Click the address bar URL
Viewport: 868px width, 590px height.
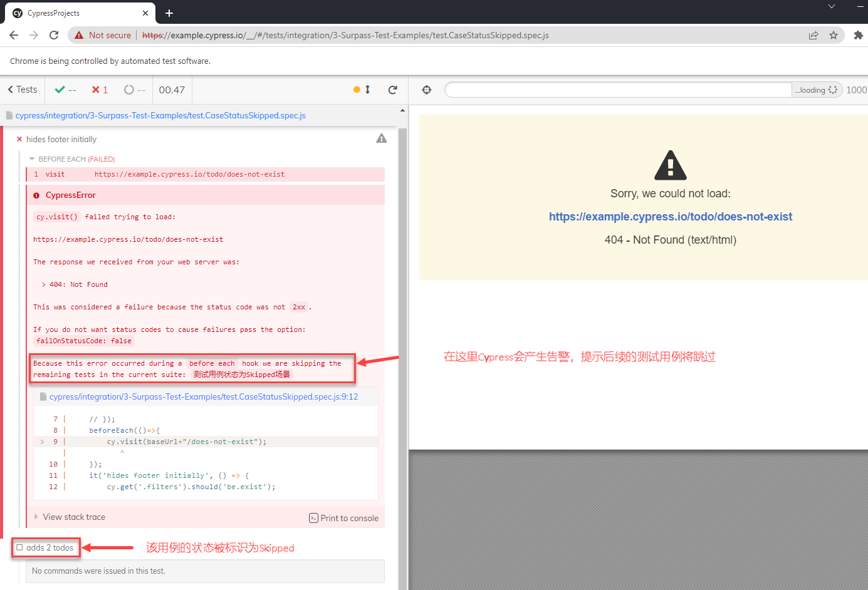click(x=345, y=35)
